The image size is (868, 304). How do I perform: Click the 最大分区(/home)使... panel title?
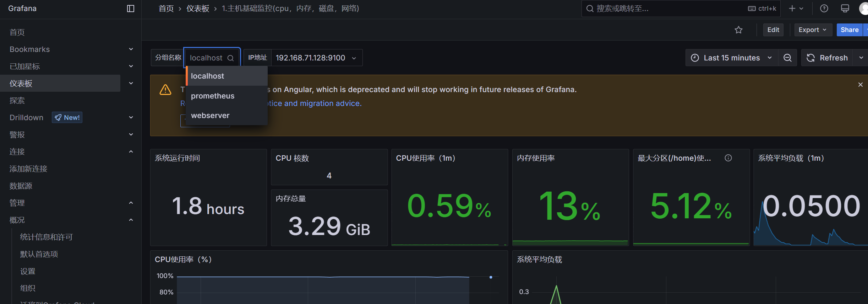click(x=674, y=158)
